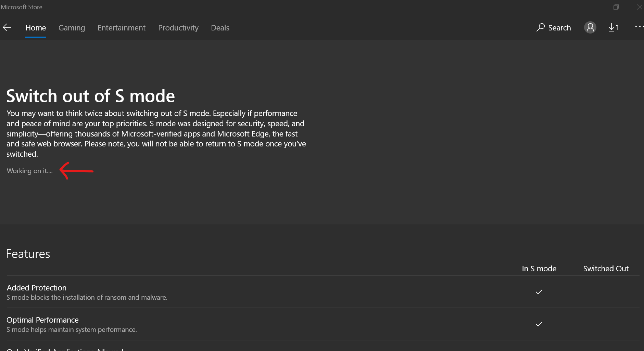The image size is (644, 351).
Task: Switch to the Gaming tab
Action: 72,28
